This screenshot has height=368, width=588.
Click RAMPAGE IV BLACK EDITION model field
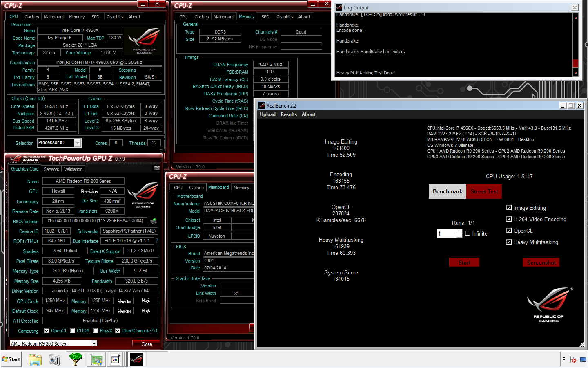pyautogui.click(x=229, y=211)
